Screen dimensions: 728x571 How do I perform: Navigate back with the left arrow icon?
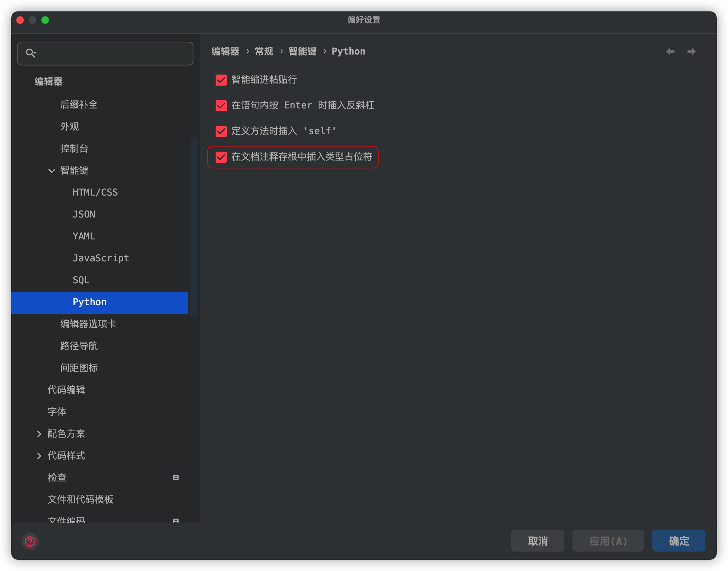click(671, 51)
